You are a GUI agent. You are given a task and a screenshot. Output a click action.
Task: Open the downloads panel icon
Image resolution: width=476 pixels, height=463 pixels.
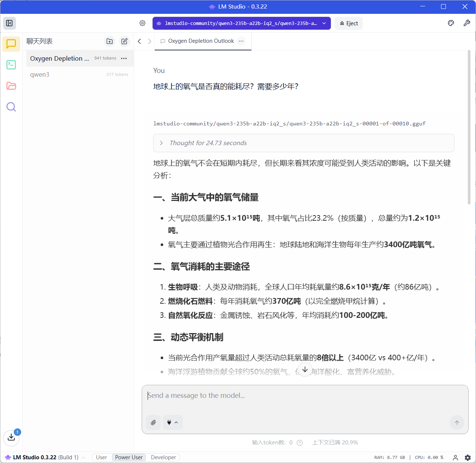point(11,437)
